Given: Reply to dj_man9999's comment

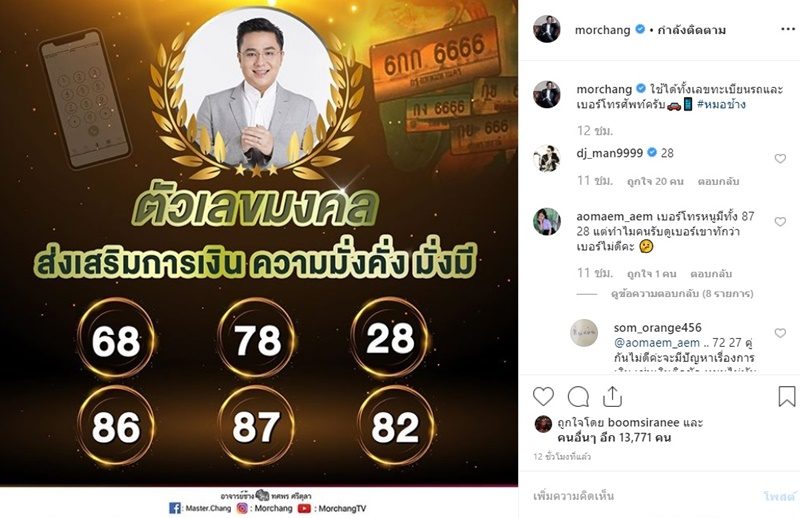Looking at the screenshot, I should pos(718,181).
